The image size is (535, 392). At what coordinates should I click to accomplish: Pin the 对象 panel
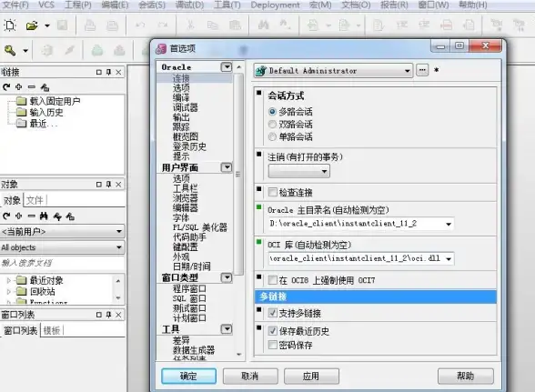point(108,185)
